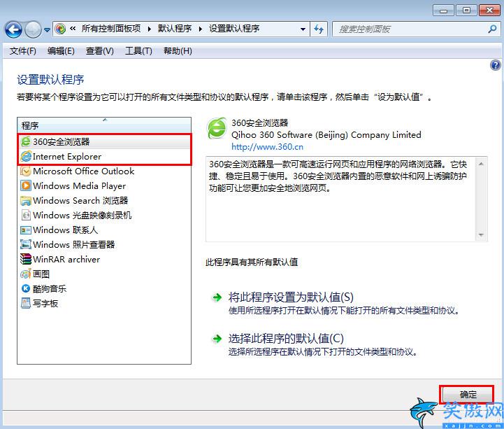Screen dimensions: 504x429
Task: Click the 画图 paint palette icon
Action: click(x=26, y=274)
